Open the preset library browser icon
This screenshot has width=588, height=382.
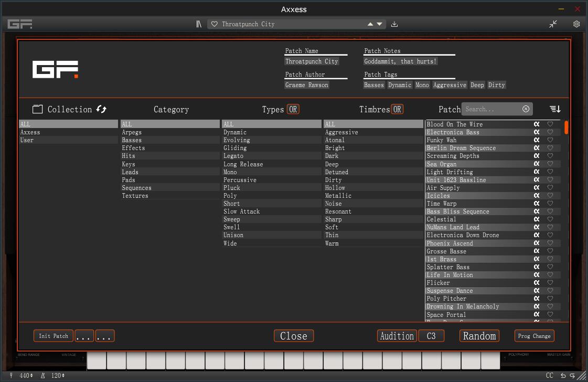pos(199,24)
